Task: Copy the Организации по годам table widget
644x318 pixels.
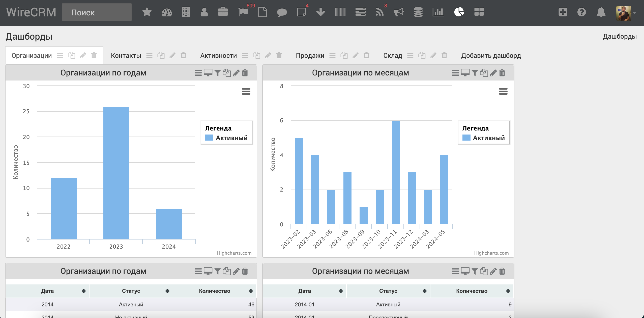Action: coord(227,271)
